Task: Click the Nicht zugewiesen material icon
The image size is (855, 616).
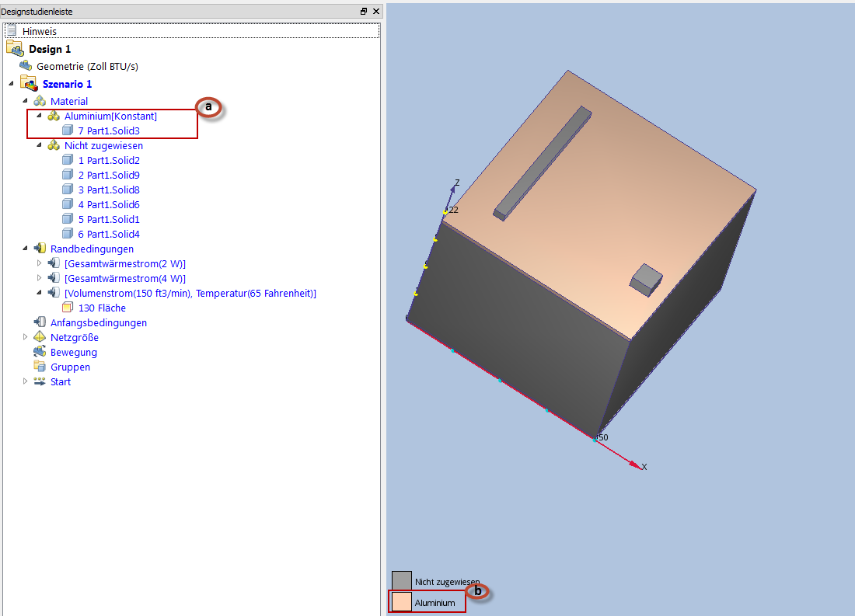Action: 54,145
